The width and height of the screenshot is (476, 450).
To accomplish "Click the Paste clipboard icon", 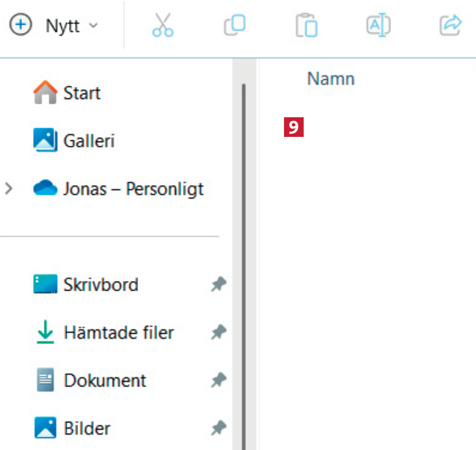I will (306, 26).
